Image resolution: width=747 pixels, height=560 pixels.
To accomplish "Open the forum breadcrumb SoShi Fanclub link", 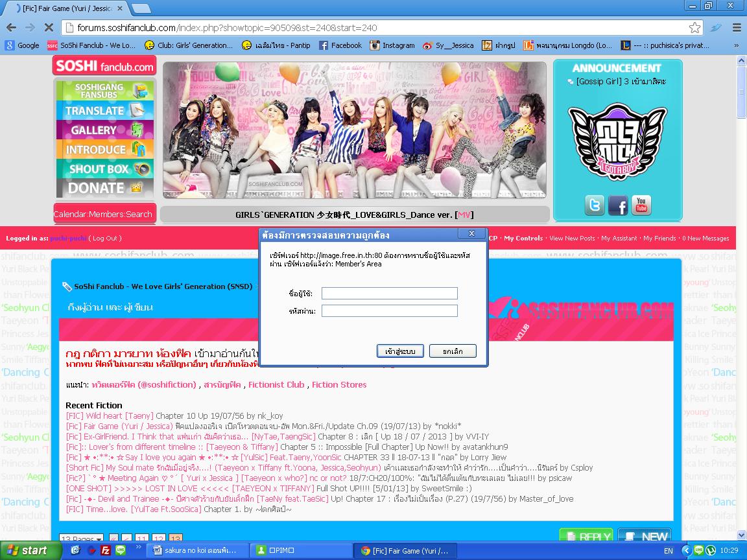I will 163,286.
